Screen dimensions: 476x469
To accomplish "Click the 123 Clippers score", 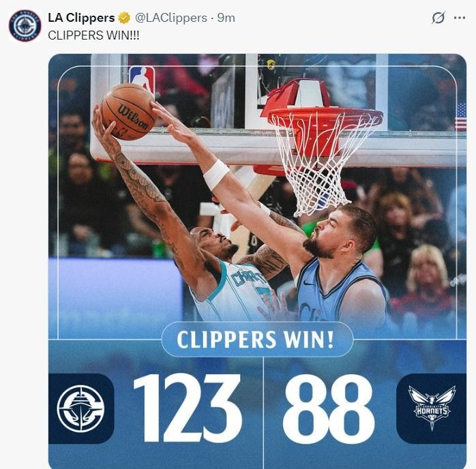I will coord(188,408).
